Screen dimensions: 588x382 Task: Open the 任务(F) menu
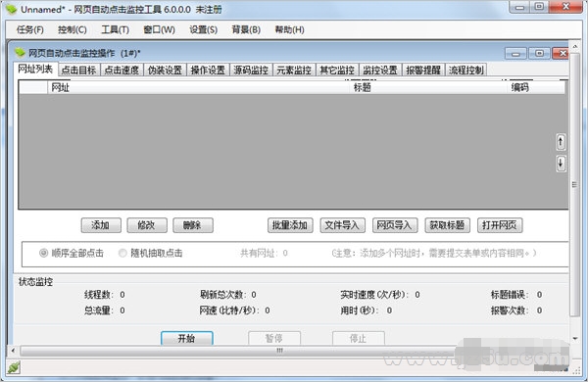tap(30, 29)
